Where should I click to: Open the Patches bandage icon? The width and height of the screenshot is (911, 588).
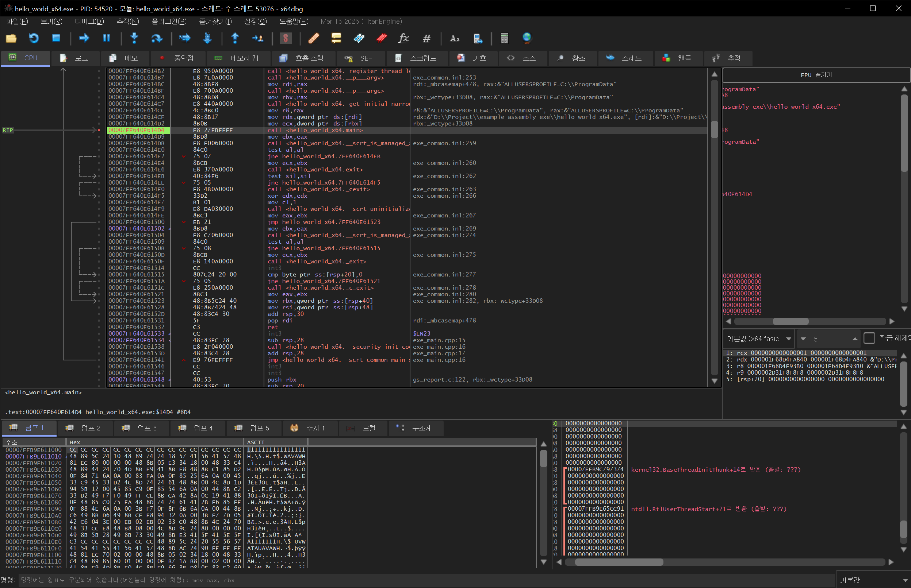coord(313,38)
